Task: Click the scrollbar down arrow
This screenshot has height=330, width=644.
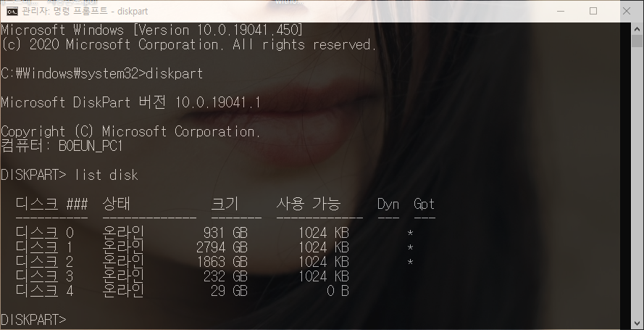Action: pos(637,323)
